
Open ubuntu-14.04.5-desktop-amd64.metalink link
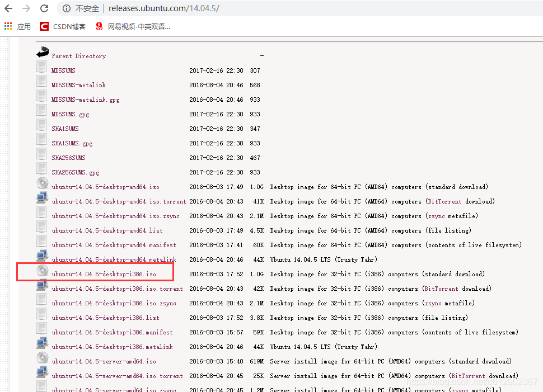coord(114,259)
